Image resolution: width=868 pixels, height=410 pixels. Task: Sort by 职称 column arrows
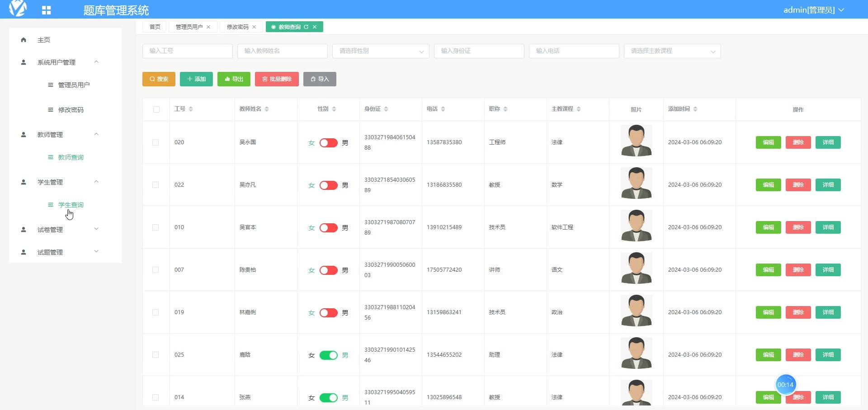(x=505, y=109)
